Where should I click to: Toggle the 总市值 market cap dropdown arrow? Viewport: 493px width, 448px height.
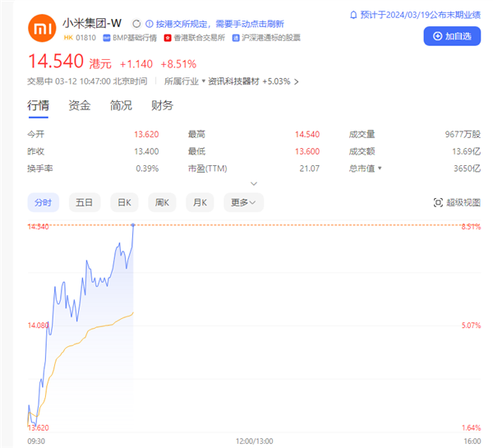point(380,169)
